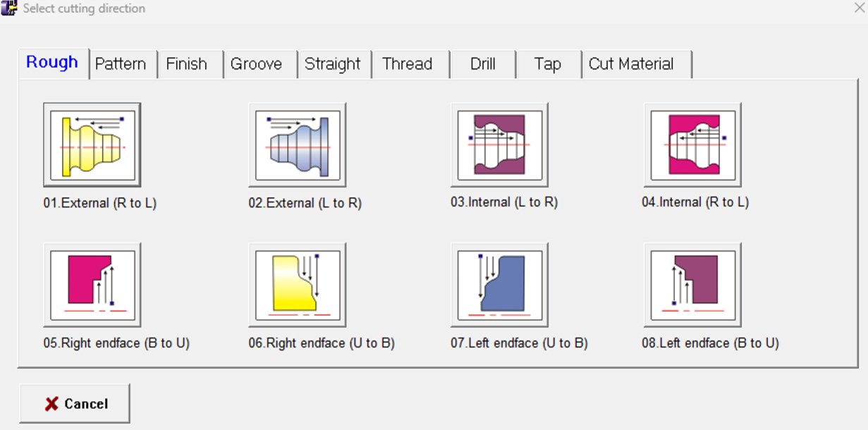868x430 pixels.
Task: Select the 04.Internal (R to L) icon
Action: point(692,145)
